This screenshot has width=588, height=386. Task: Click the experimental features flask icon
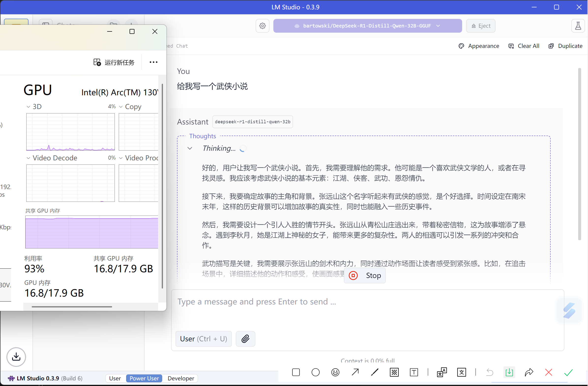pyautogui.click(x=578, y=26)
